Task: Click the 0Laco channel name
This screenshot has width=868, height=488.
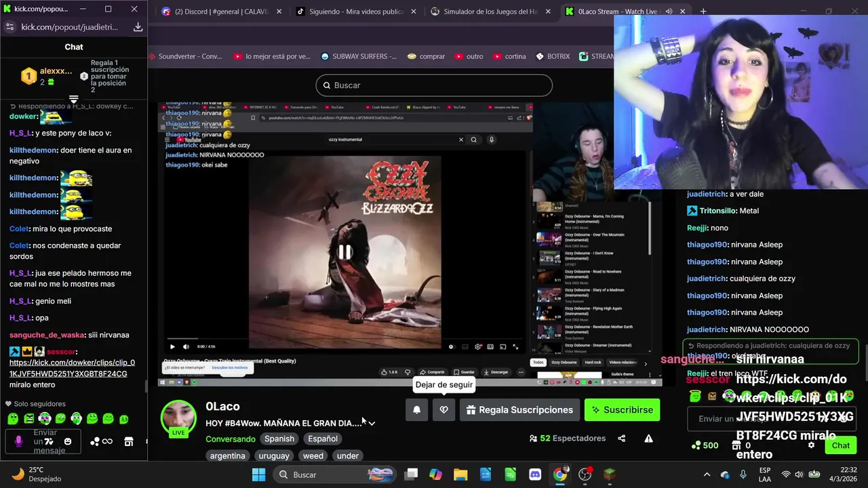Action: [222, 406]
